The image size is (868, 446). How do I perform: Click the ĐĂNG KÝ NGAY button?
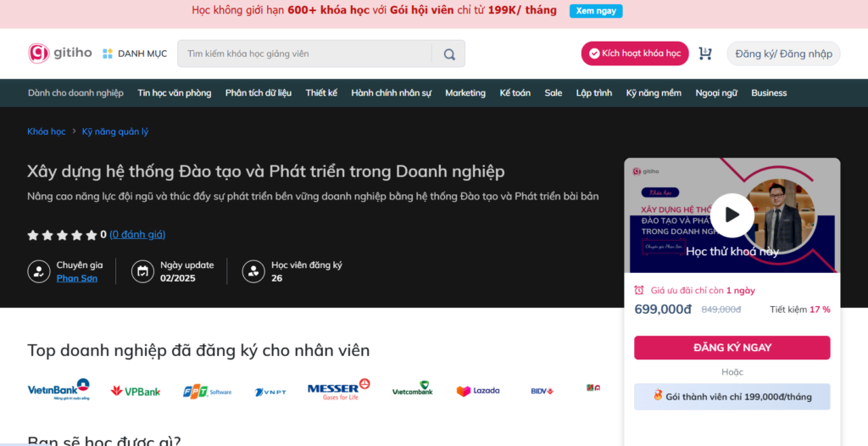coord(732,348)
